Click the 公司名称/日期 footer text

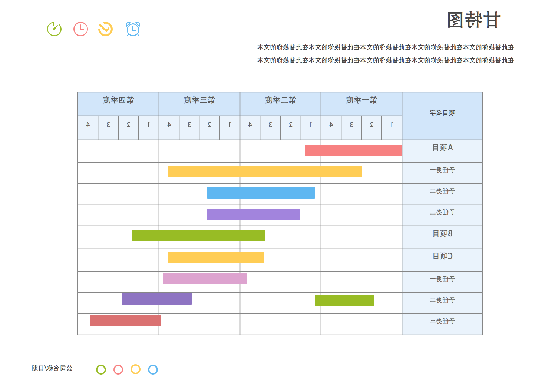(52, 368)
